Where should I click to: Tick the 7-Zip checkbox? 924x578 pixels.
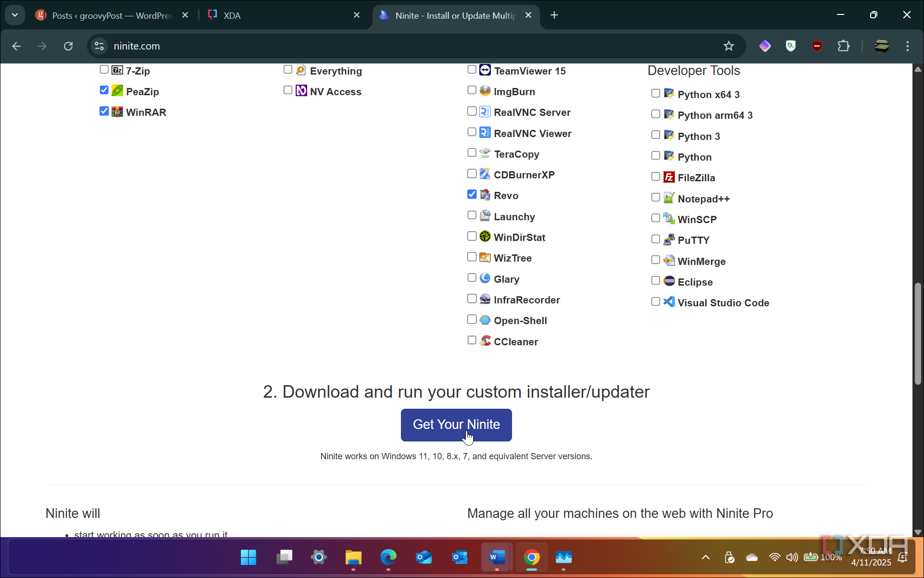click(104, 70)
